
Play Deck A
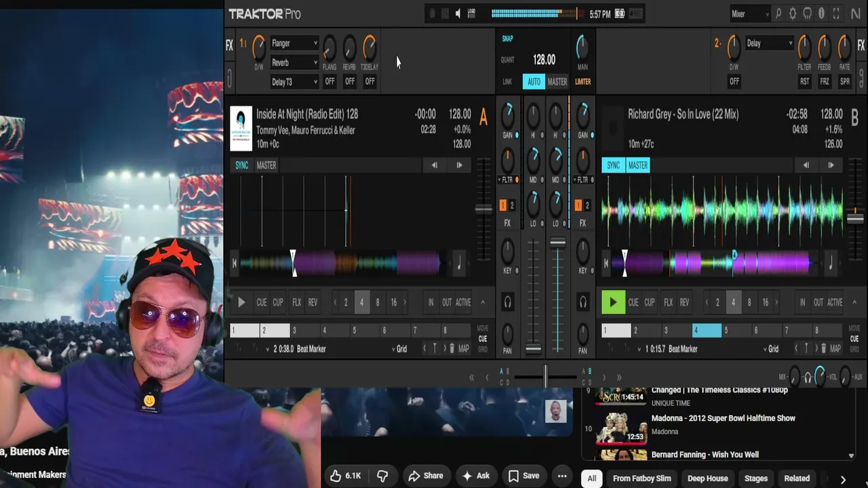click(241, 302)
